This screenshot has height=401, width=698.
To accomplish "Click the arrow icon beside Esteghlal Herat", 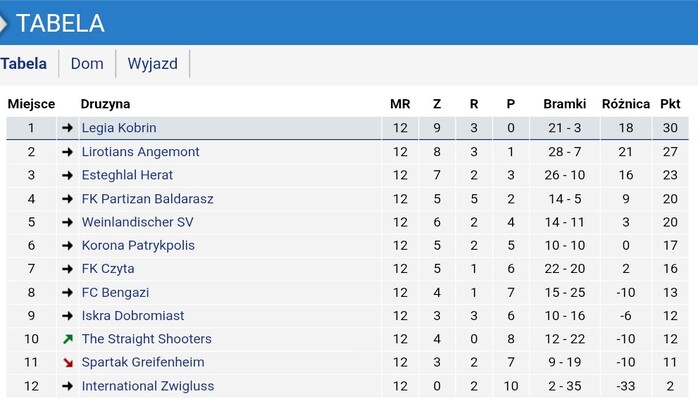I will (x=68, y=175).
